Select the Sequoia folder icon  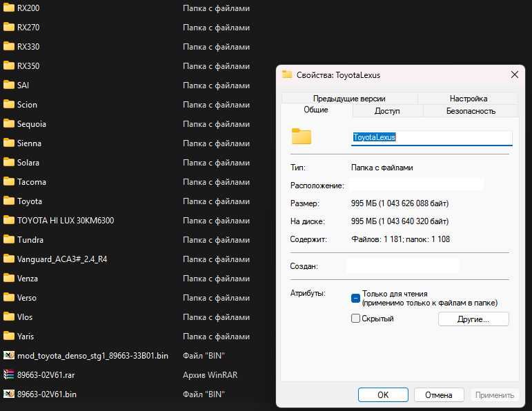(x=9, y=123)
